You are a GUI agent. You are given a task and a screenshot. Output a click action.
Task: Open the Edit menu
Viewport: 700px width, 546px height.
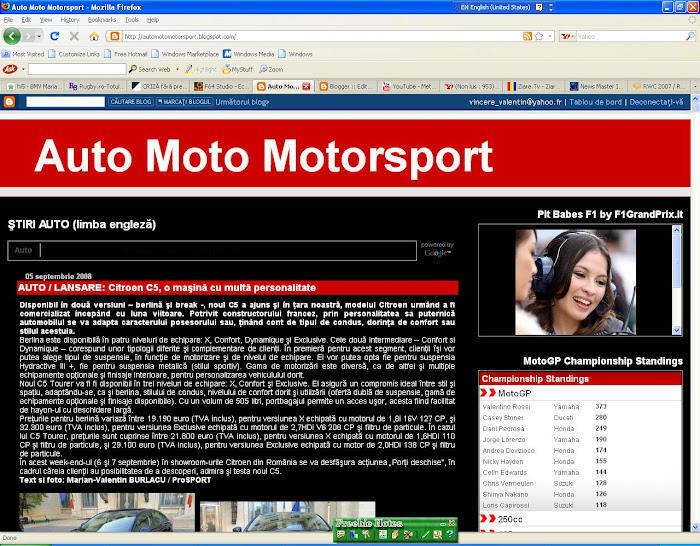[26, 20]
